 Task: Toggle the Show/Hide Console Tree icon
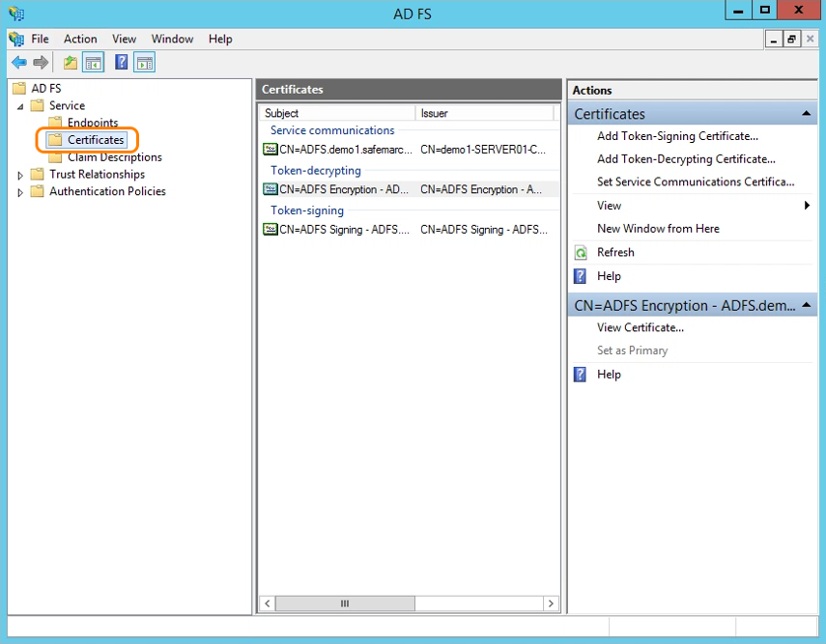tap(94, 63)
